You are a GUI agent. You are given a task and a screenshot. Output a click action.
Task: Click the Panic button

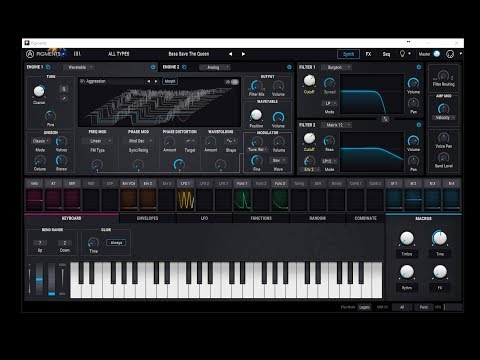[424, 307]
